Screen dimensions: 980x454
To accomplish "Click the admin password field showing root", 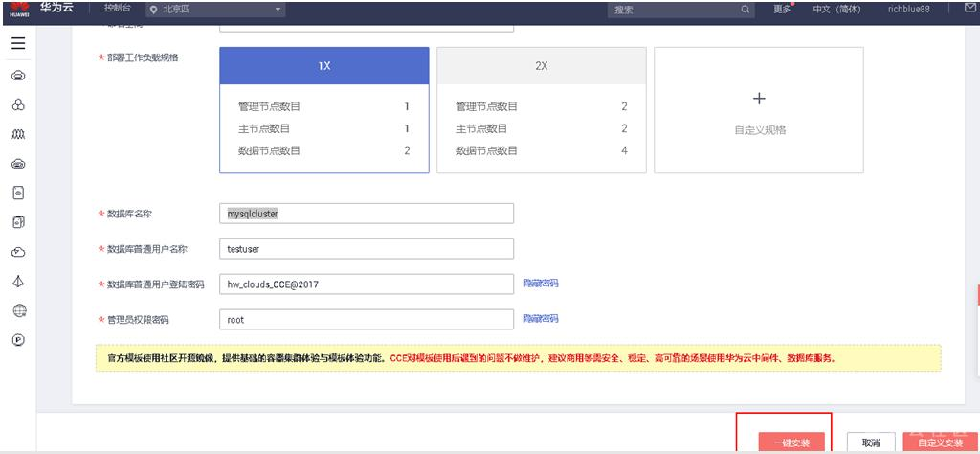I will click(367, 320).
